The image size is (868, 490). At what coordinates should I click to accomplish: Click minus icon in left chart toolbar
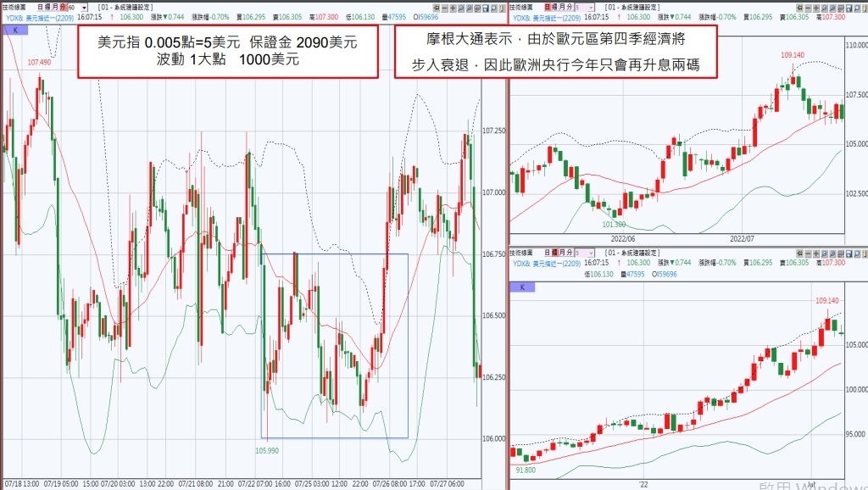pyautogui.click(x=444, y=8)
